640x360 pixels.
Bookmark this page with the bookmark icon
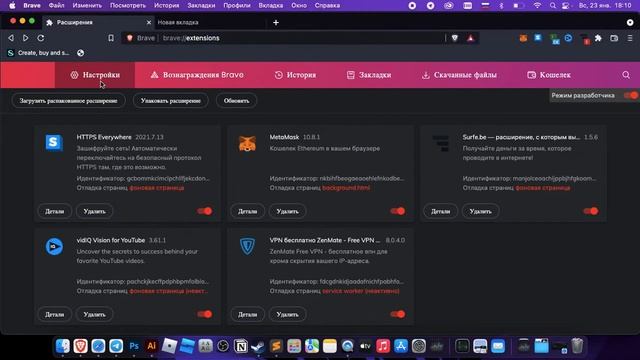pyautogui.click(x=111, y=38)
